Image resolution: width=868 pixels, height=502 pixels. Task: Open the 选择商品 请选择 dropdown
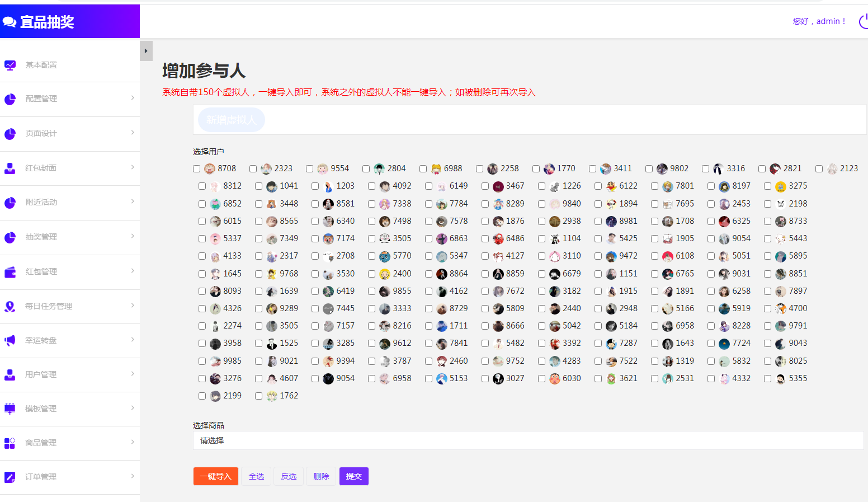(x=529, y=440)
